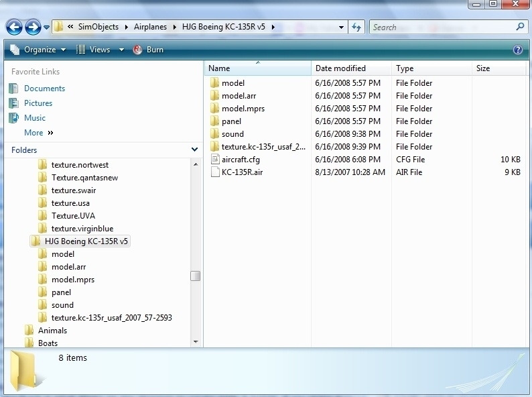Open the Documents favorite link
Screen dimensions: 532x397
pyautogui.click(x=44, y=89)
